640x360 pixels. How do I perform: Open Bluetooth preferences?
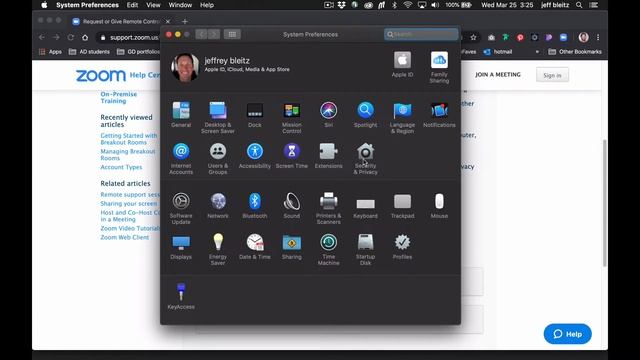click(255, 205)
